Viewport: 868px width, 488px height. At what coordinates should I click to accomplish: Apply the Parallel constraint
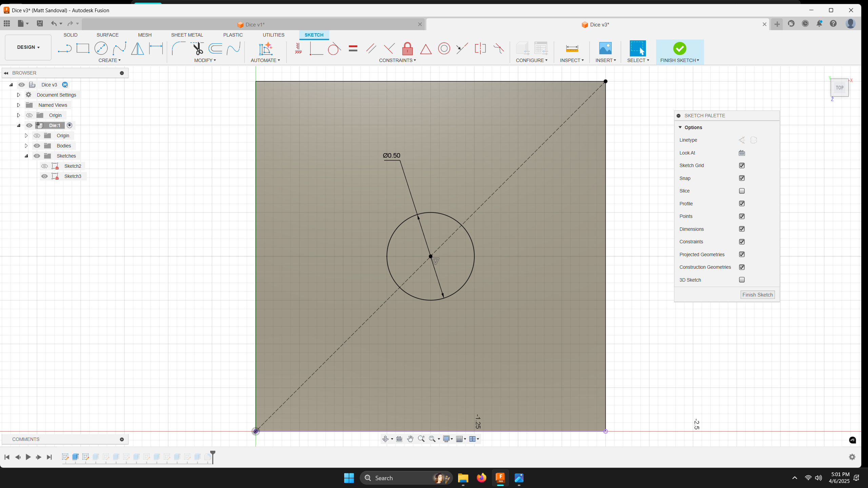[371, 48]
